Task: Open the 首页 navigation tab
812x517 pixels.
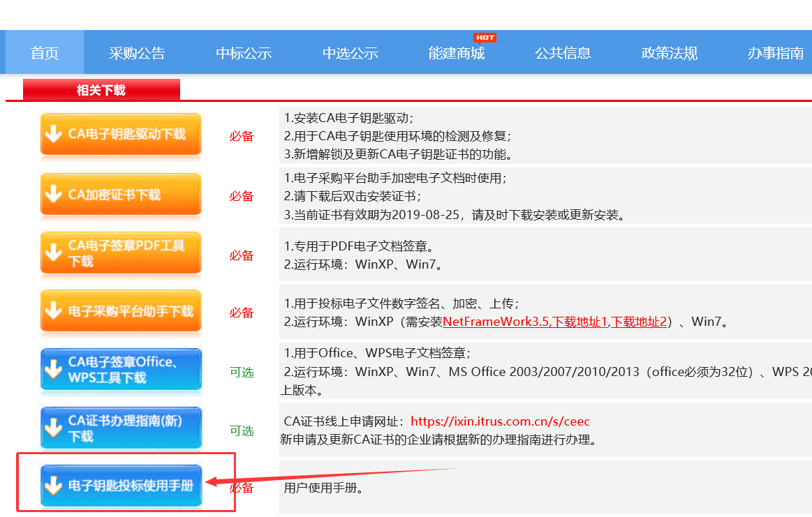Action: pos(45,54)
